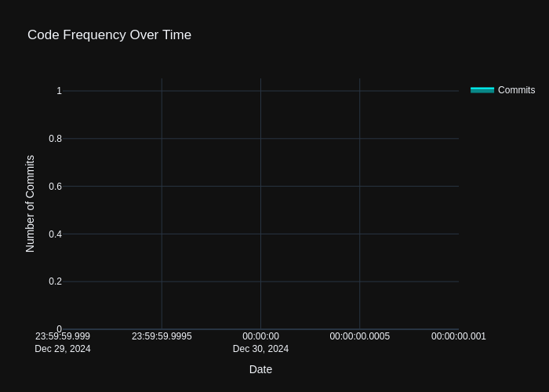The image size is (549, 392).
Task: Click the Number of Commits axis title
Action: click(x=31, y=204)
